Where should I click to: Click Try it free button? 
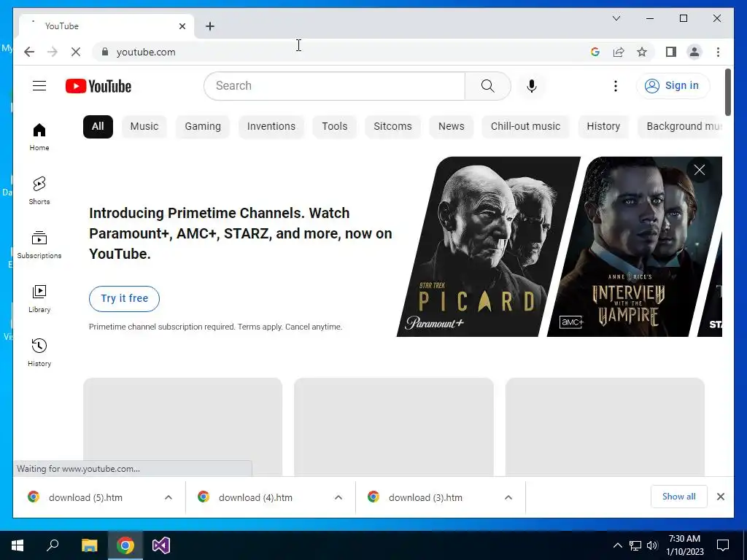[x=124, y=298]
